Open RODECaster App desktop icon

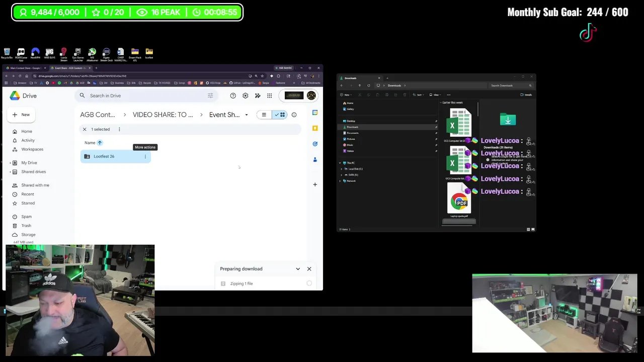[21, 54]
